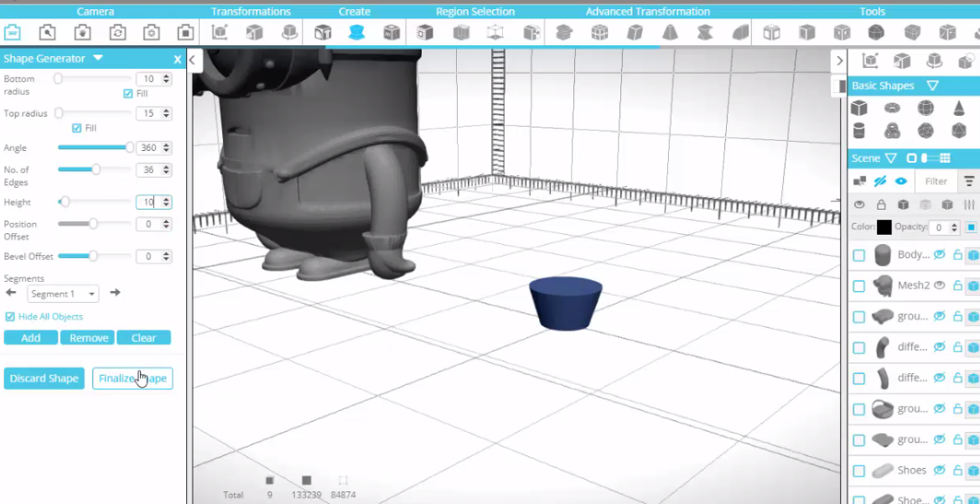Open the Advanced Transformation toolbar tab

[647, 11]
